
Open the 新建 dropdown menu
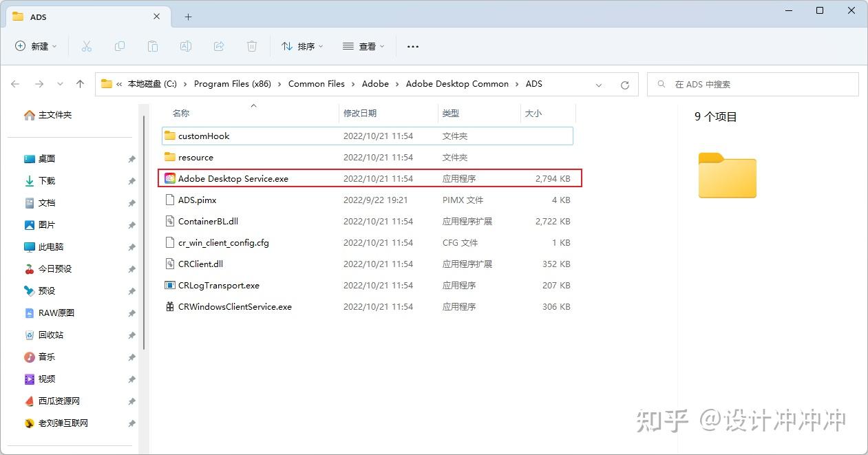tap(36, 46)
